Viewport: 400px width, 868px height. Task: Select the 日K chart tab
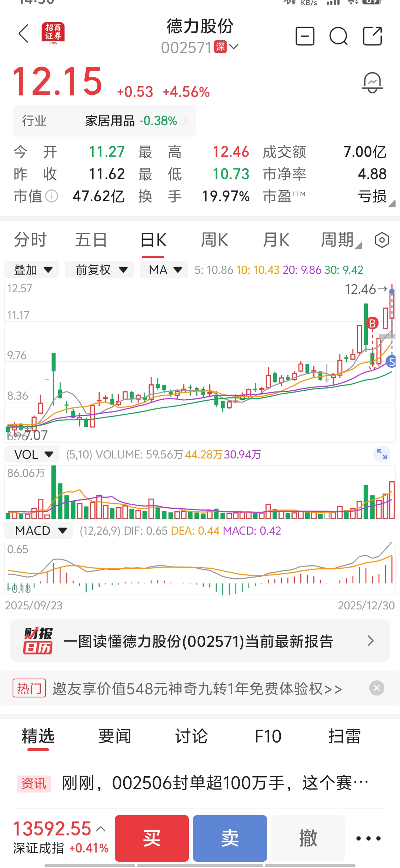153,240
